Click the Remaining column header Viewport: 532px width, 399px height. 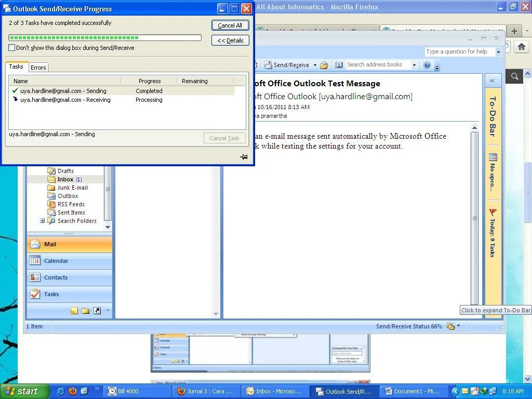tap(205, 81)
